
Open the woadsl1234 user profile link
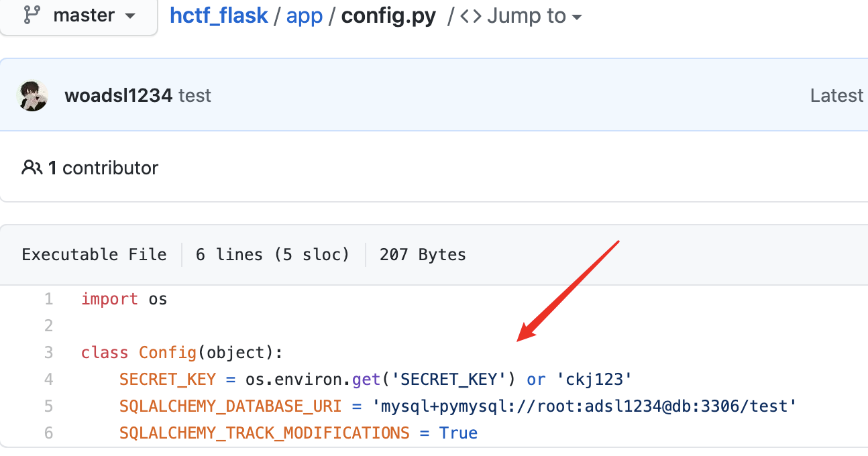tap(118, 95)
